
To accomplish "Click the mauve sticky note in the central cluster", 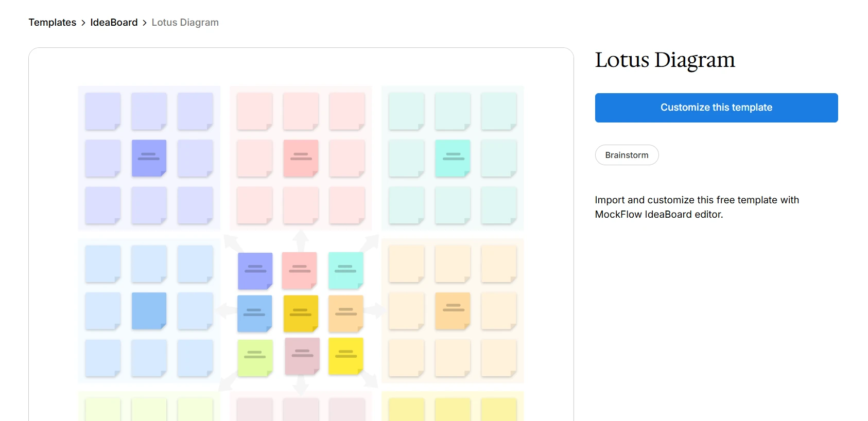I will tap(302, 355).
